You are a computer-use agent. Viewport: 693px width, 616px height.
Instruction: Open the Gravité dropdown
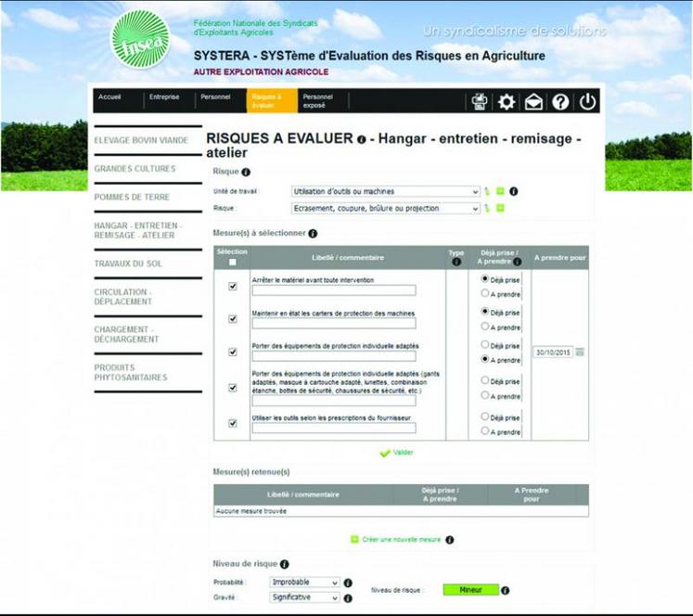pyautogui.click(x=305, y=598)
